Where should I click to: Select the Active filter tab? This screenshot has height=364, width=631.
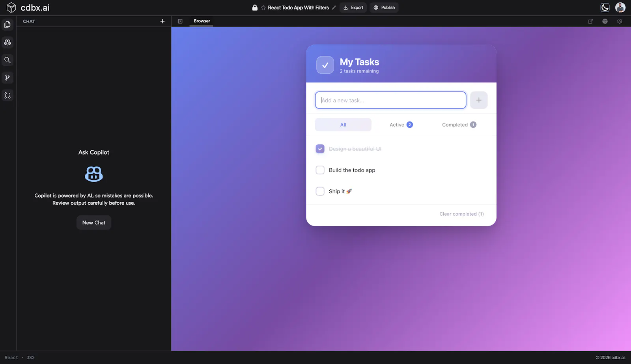pyautogui.click(x=401, y=125)
